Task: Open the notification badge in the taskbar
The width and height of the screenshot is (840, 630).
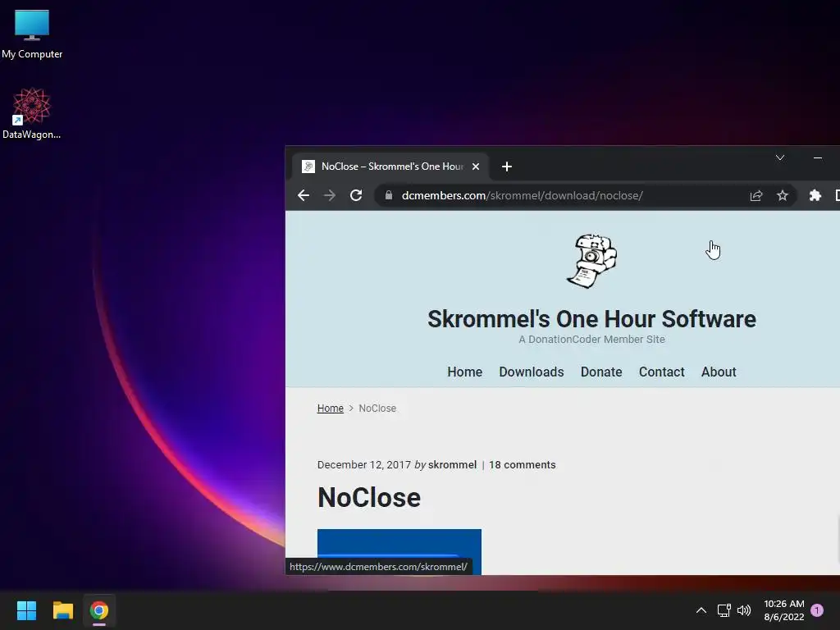Action: click(817, 610)
